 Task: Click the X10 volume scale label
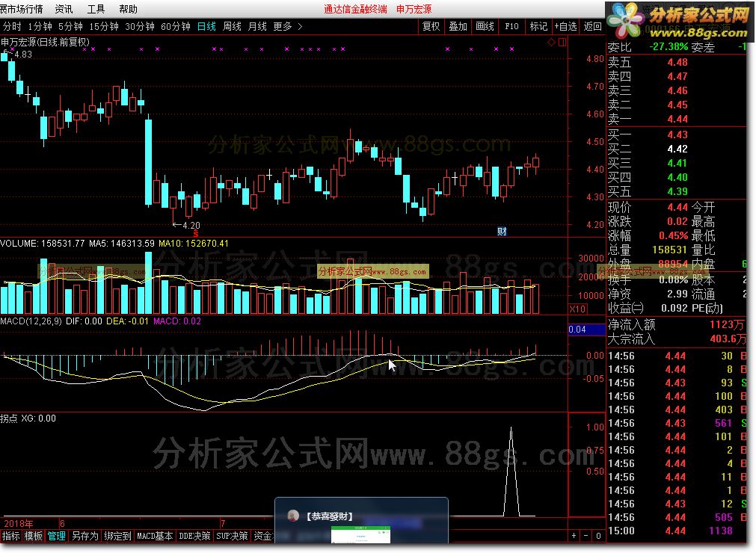point(577,309)
